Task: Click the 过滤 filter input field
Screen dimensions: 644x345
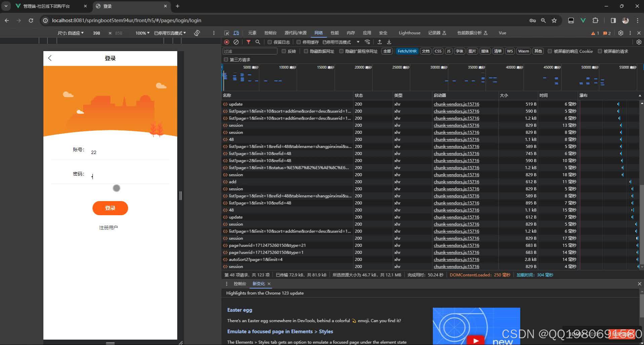Action: (x=250, y=51)
